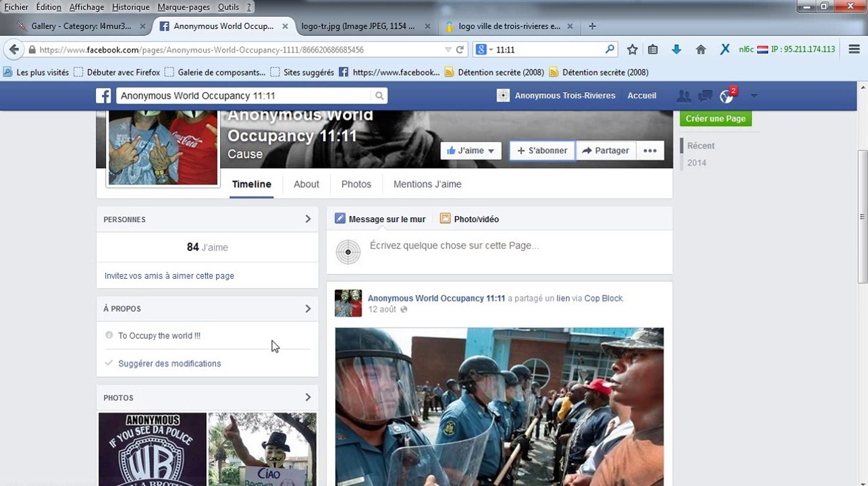Click the Facebook search input field
868x486 pixels.
[244, 96]
